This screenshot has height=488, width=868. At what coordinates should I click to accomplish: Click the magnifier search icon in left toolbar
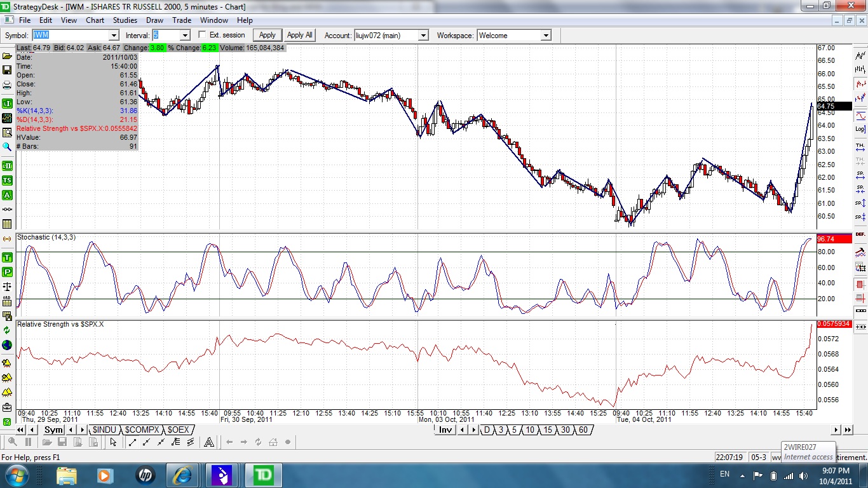7,146
